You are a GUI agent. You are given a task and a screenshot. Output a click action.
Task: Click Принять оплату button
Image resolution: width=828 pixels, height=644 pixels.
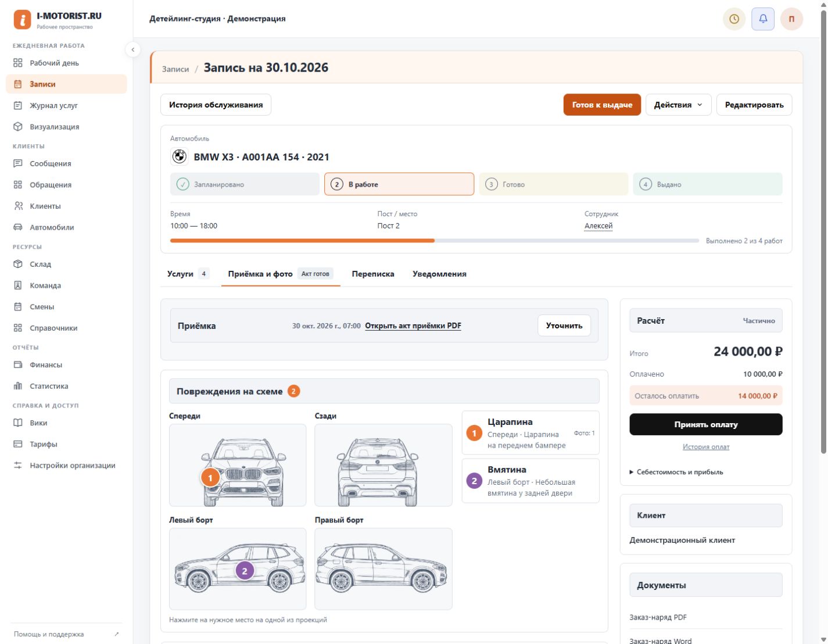pyautogui.click(x=706, y=424)
